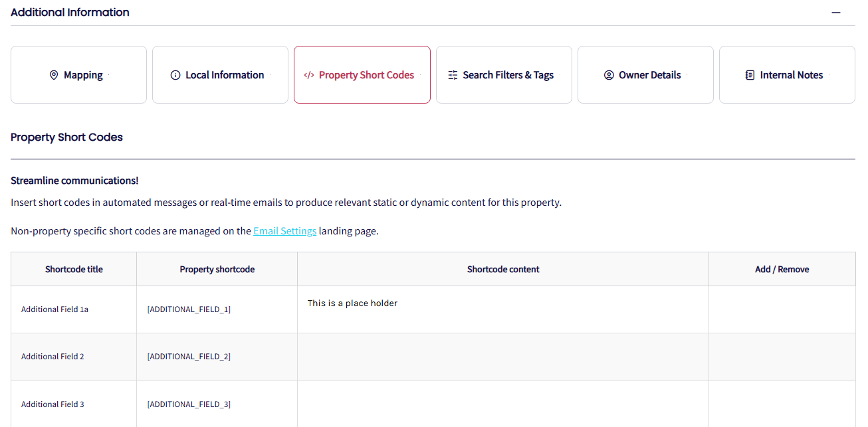
Task: Open the Owner Details tab
Action: pos(646,75)
